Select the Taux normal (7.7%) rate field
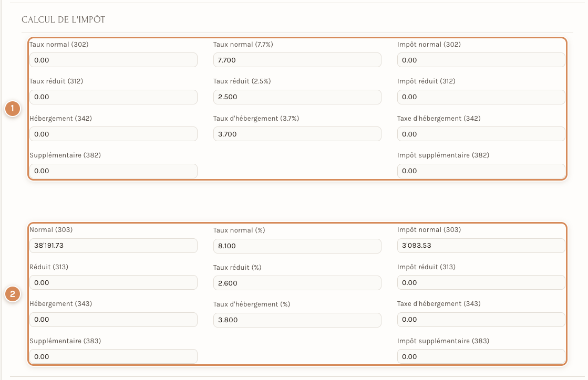Viewport: 588px width, 380px height. coord(297,60)
